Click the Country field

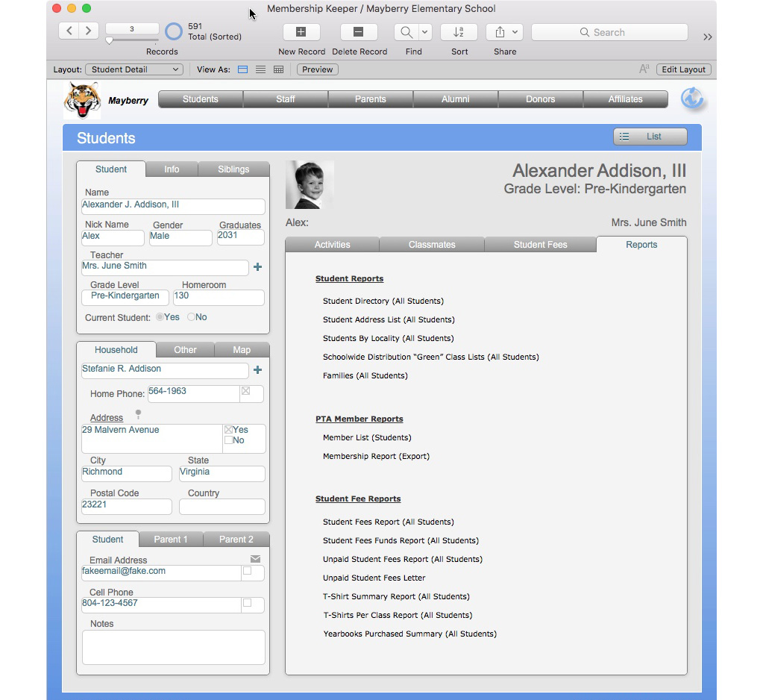point(222,506)
